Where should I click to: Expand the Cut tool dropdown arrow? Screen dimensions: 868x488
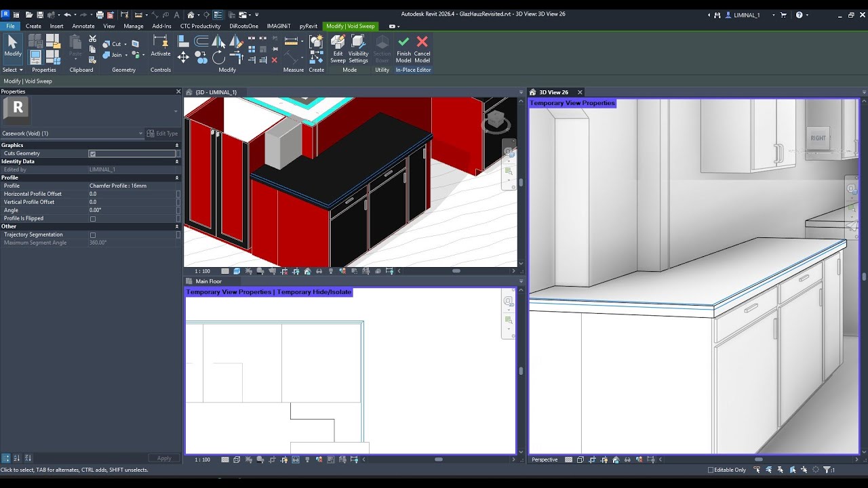(x=127, y=43)
